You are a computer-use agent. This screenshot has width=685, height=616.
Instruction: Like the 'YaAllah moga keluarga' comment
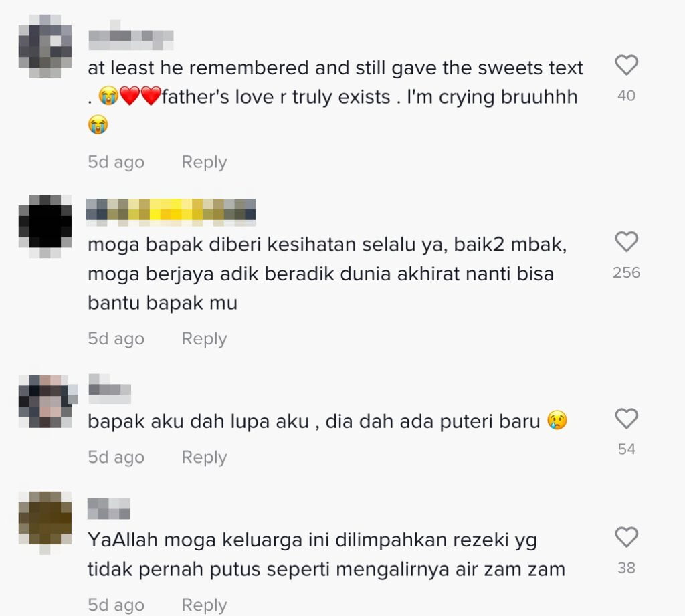[x=626, y=537]
